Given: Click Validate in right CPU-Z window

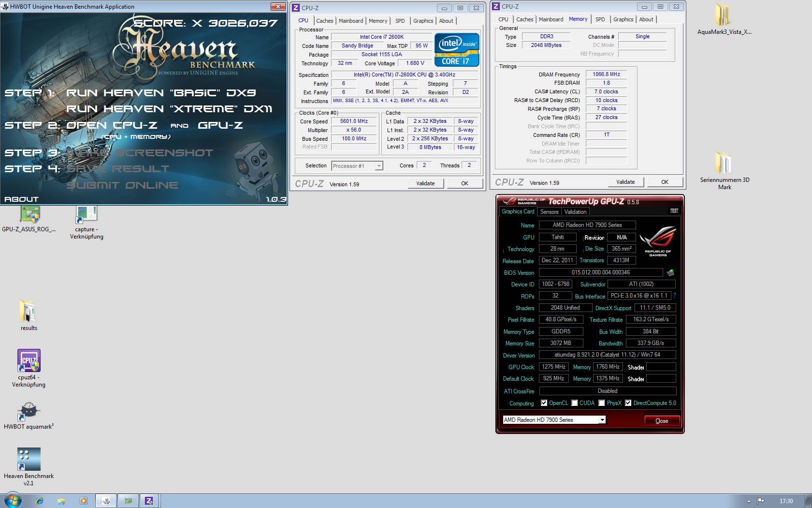Looking at the screenshot, I should tap(625, 182).
